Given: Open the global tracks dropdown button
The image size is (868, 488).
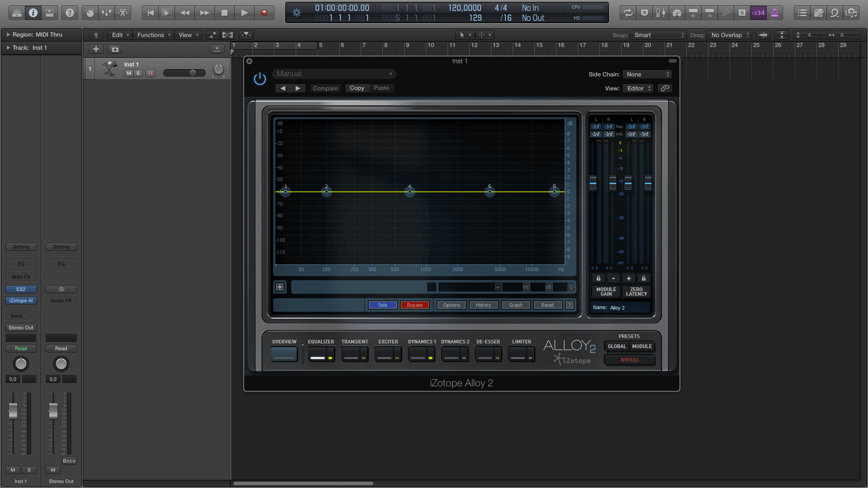Looking at the screenshot, I should (x=217, y=49).
